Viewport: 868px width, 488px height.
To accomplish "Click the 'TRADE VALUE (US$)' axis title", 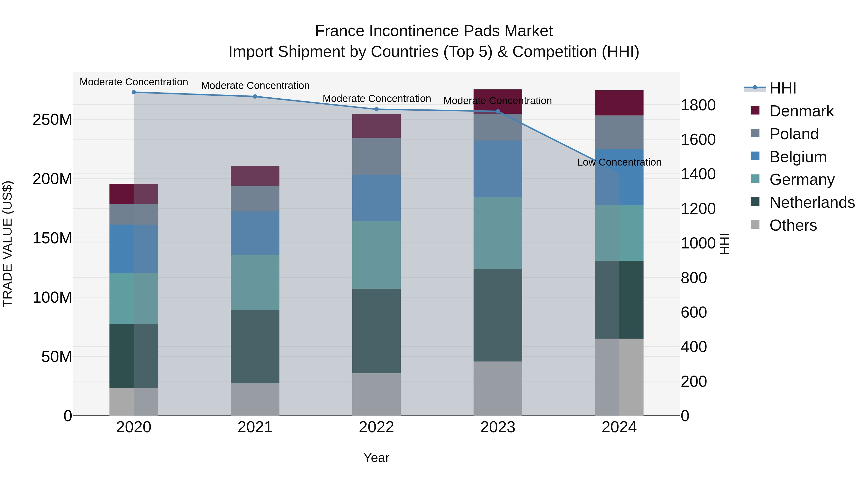I will (7, 244).
